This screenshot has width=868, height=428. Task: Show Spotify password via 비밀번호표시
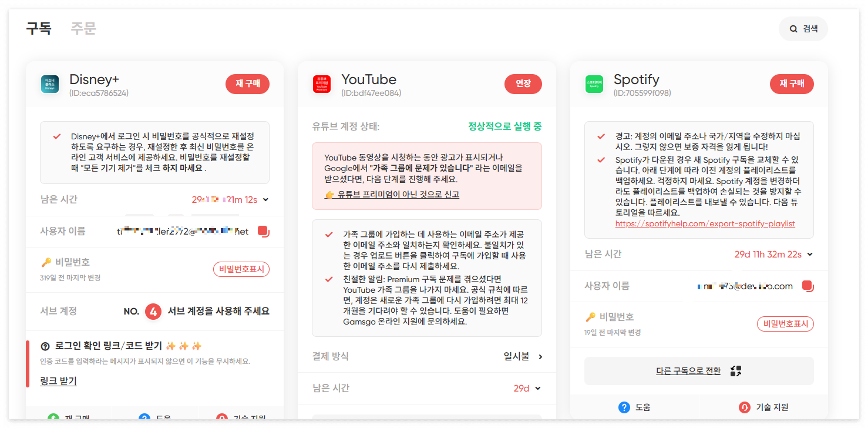[x=785, y=323]
